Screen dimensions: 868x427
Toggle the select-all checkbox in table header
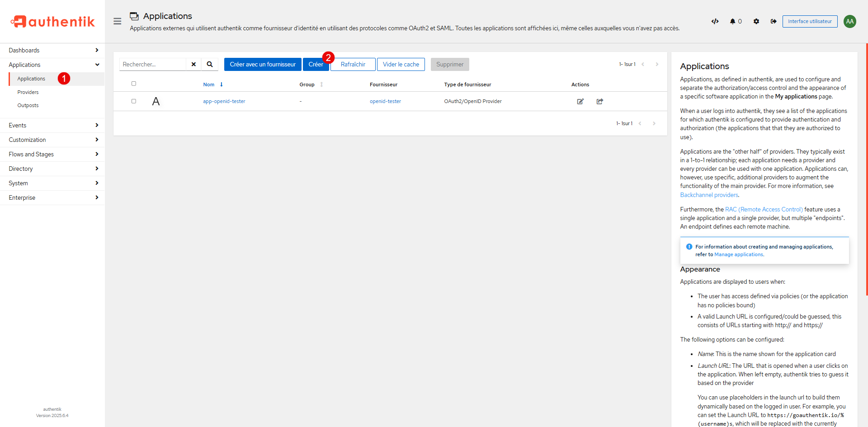(134, 84)
